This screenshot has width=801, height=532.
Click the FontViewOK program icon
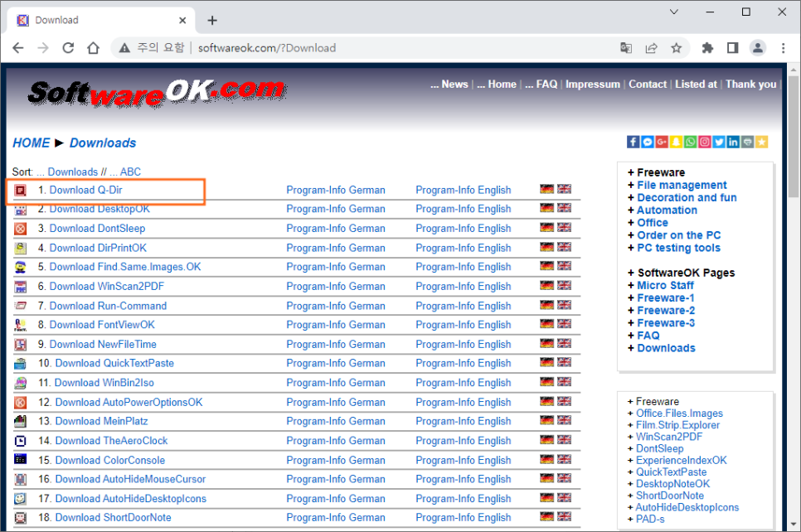tap(20, 325)
